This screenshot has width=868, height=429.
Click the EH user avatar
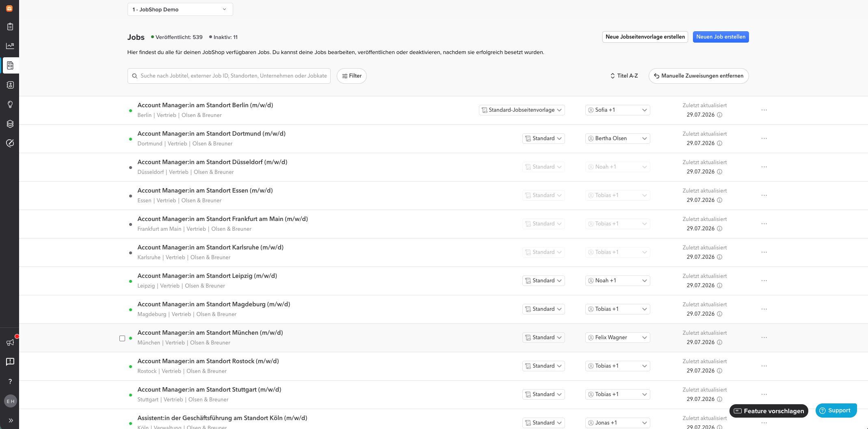click(x=10, y=401)
